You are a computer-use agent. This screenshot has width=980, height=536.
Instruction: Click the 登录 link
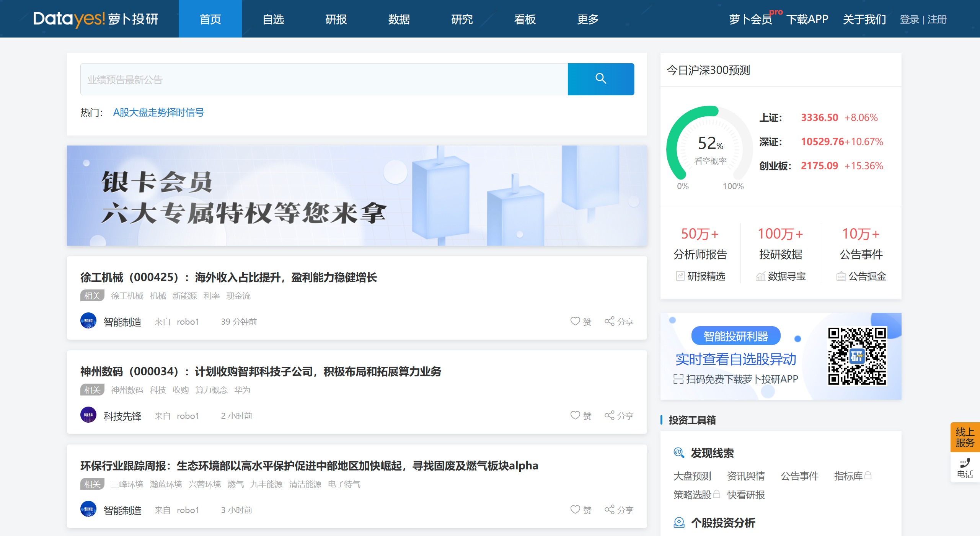(910, 19)
